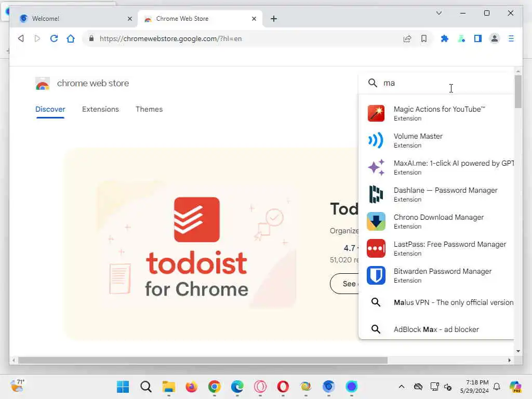This screenshot has width=532, height=399.
Task: Search for AdBlock Max ad blocker
Action: tap(436, 329)
